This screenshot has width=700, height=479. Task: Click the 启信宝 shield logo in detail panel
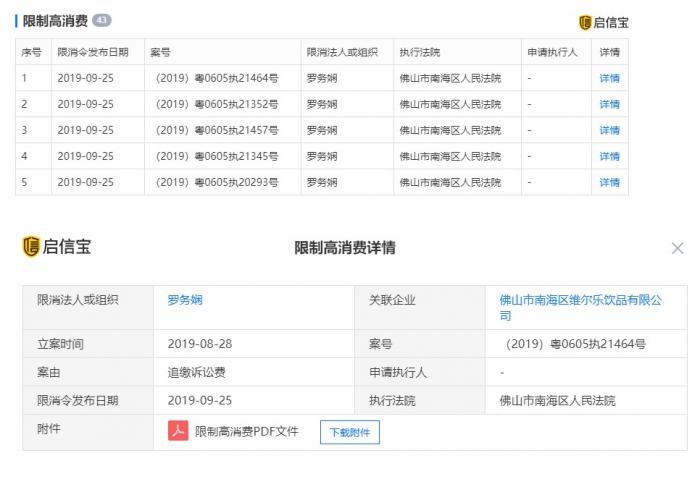click(31, 247)
